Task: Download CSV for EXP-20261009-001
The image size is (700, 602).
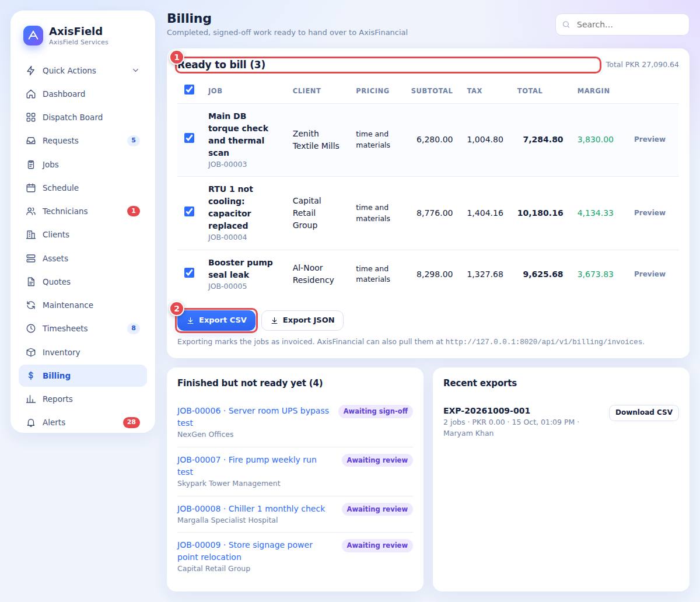Action: coord(644,412)
